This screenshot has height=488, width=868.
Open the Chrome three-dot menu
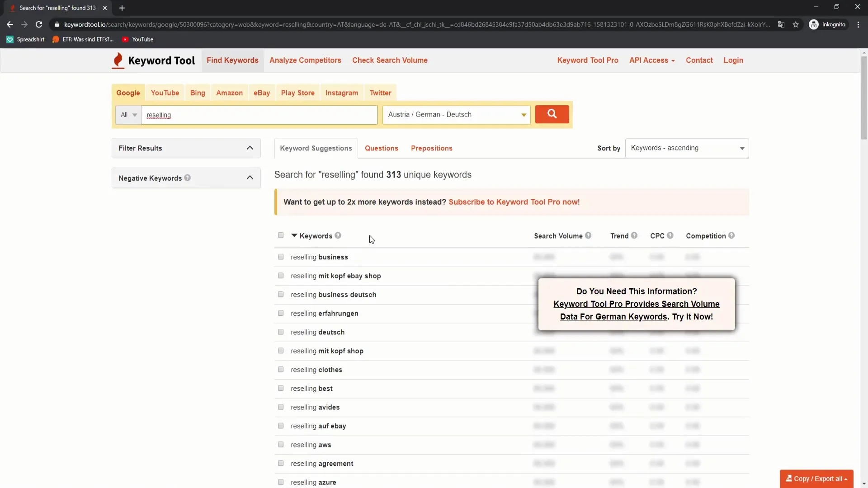(x=858, y=24)
